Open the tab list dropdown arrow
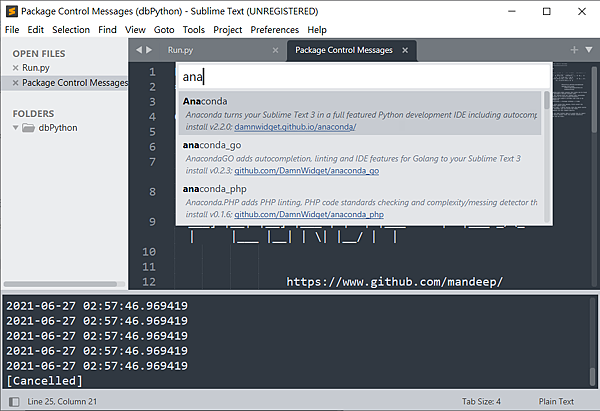Screen dimensions: 600x411 coord(588,49)
